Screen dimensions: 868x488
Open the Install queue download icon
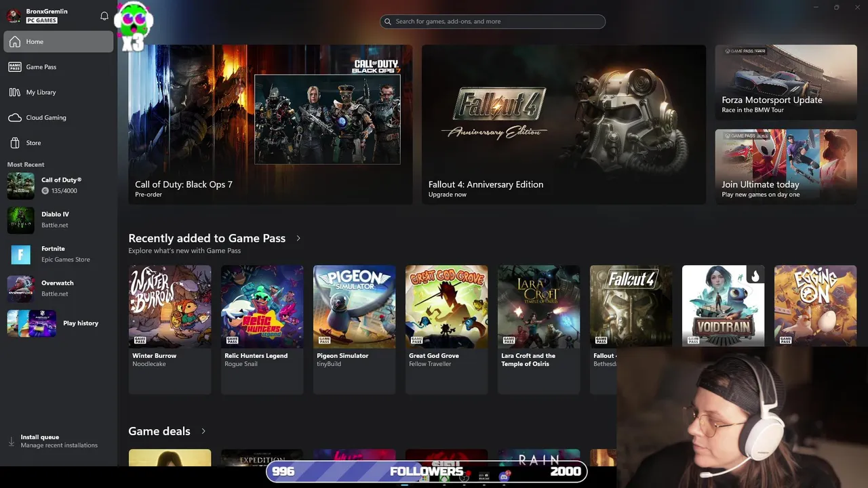point(12,441)
